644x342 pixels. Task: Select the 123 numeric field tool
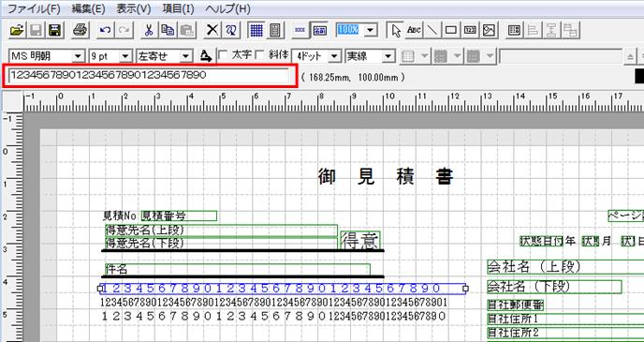click(x=470, y=30)
